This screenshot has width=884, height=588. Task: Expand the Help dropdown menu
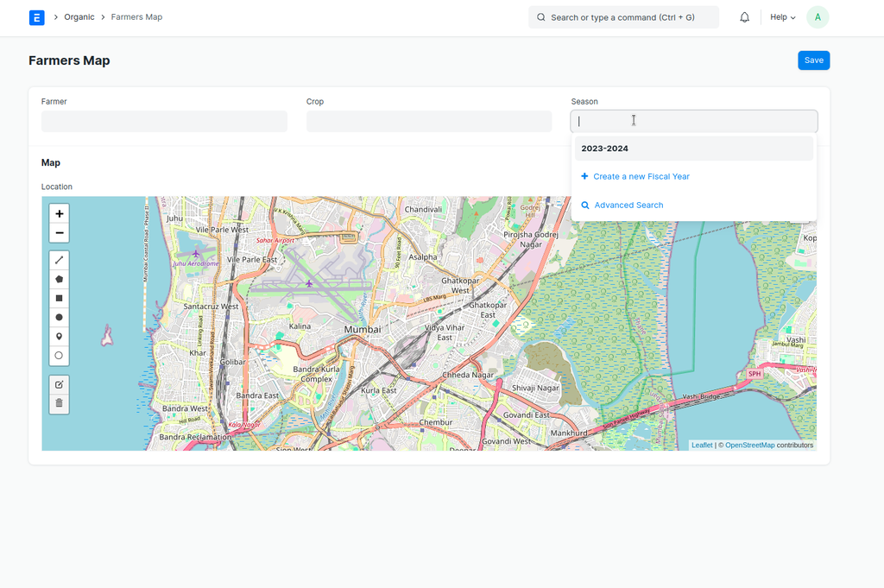point(782,17)
